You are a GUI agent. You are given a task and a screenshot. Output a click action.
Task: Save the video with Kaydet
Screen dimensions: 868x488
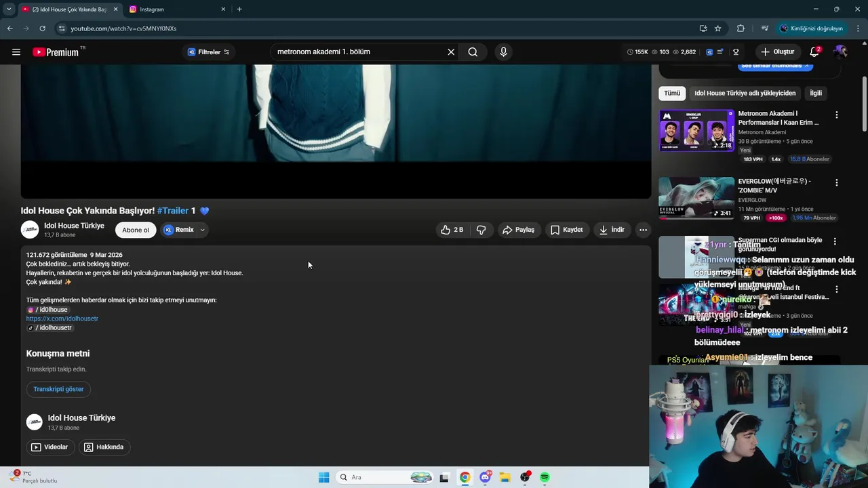tap(567, 230)
